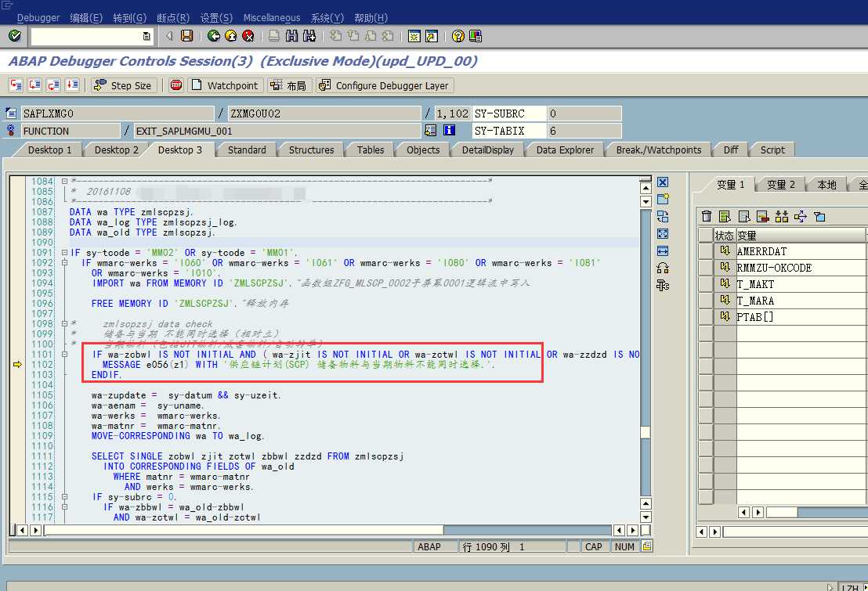Screen dimensions: 868x591
Task: Click the full screen icon beside editor
Action: click(x=663, y=233)
